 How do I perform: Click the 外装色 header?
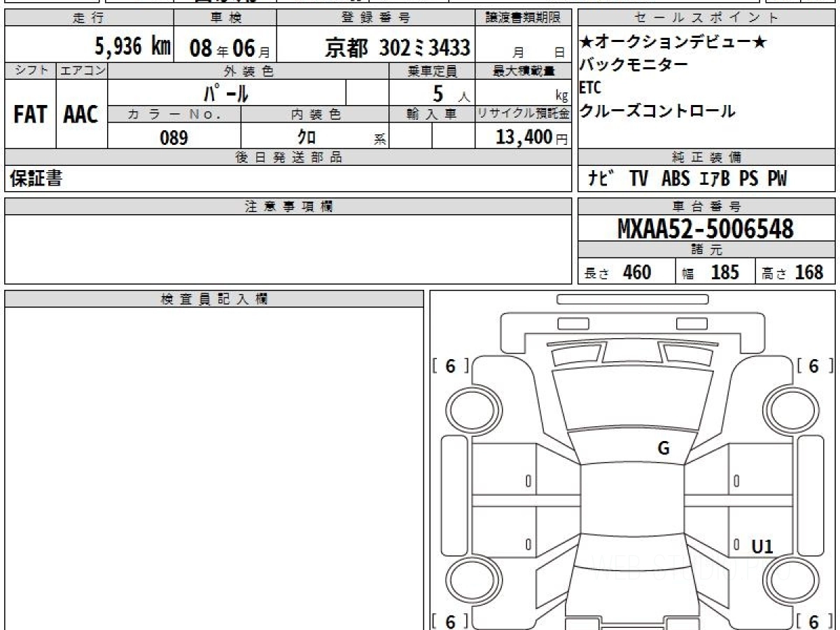248,71
